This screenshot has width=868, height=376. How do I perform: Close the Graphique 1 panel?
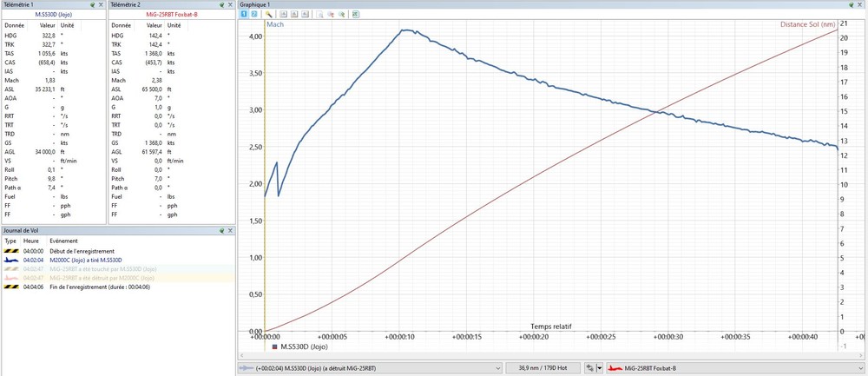point(860,3)
